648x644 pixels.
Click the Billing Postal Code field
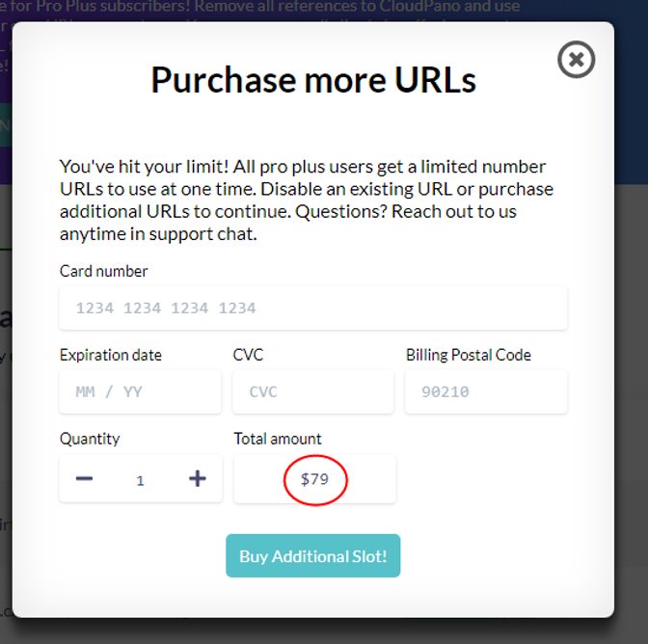tap(485, 392)
